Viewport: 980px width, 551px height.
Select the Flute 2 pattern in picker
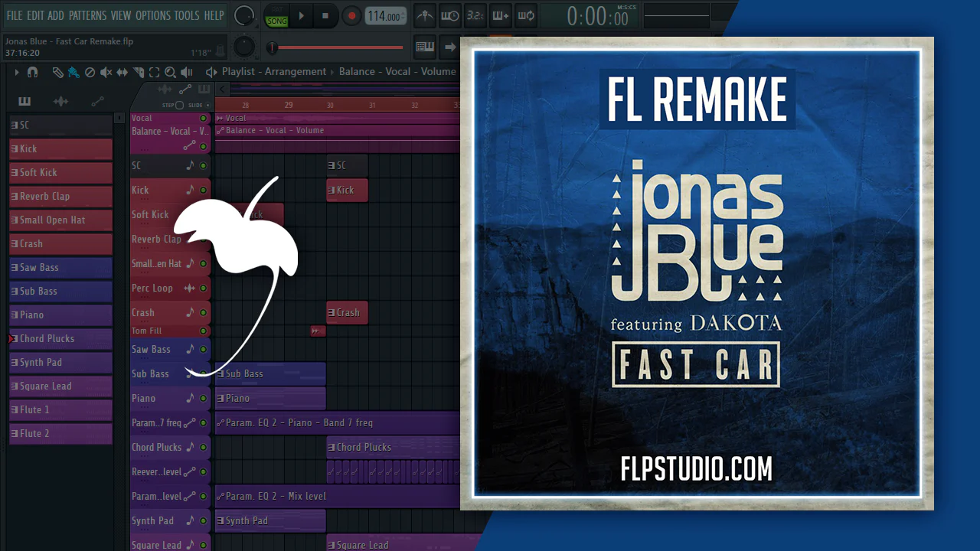click(x=60, y=433)
